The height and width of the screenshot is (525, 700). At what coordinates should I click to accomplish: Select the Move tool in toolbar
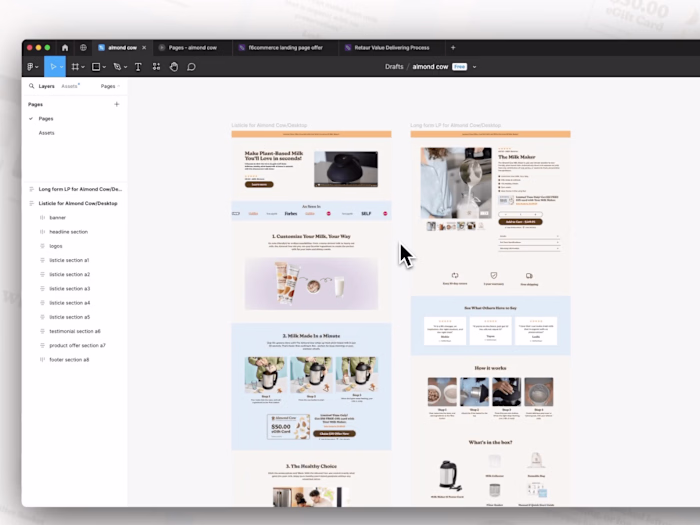tap(53, 67)
